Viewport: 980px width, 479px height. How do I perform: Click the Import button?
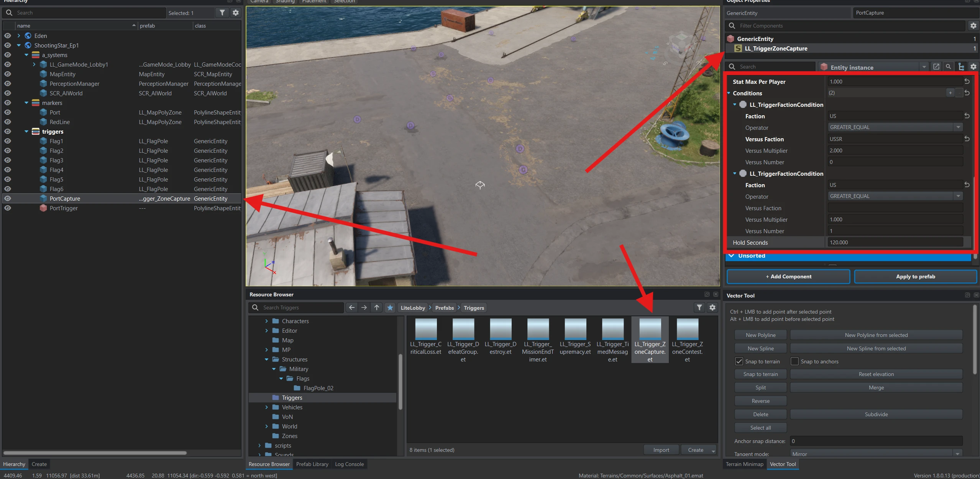point(661,450)
